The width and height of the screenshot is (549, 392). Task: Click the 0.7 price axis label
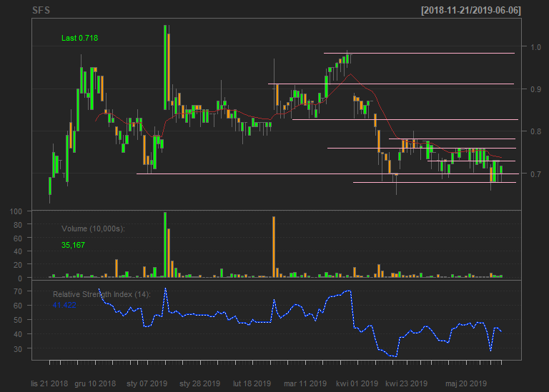535,174
